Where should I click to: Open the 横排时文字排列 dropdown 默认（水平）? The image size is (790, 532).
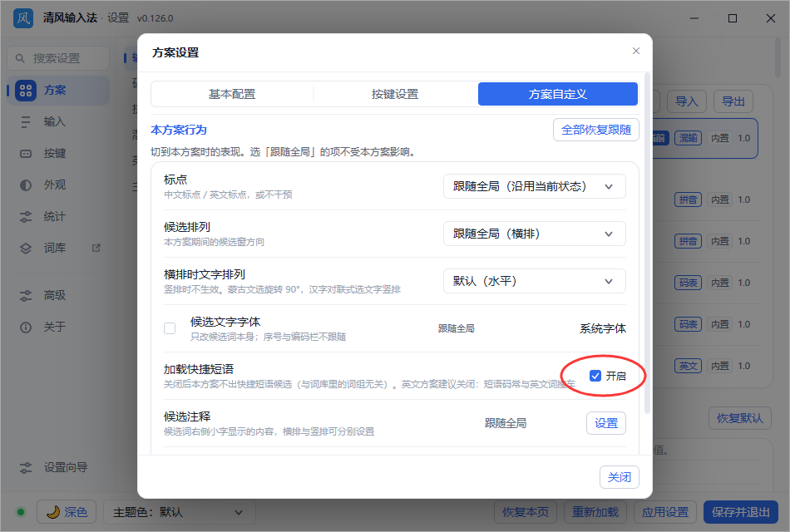(535, 281)
